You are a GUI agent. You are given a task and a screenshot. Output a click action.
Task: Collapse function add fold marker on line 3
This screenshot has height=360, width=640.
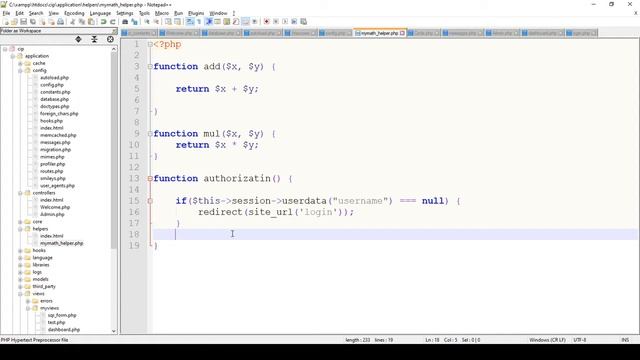[150, 67]
